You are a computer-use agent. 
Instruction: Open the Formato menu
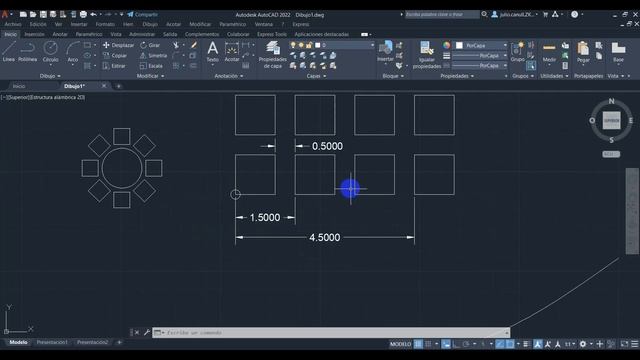click(x=105, y=24)
